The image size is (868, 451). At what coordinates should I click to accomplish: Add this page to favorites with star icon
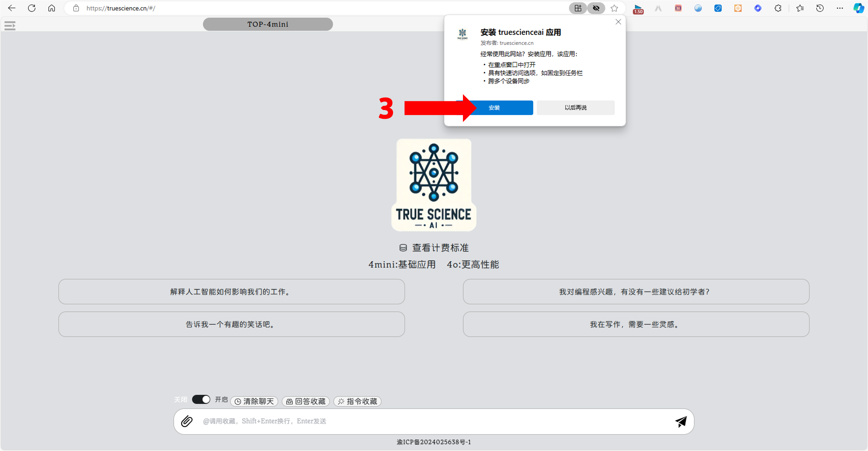click(614, 8)
